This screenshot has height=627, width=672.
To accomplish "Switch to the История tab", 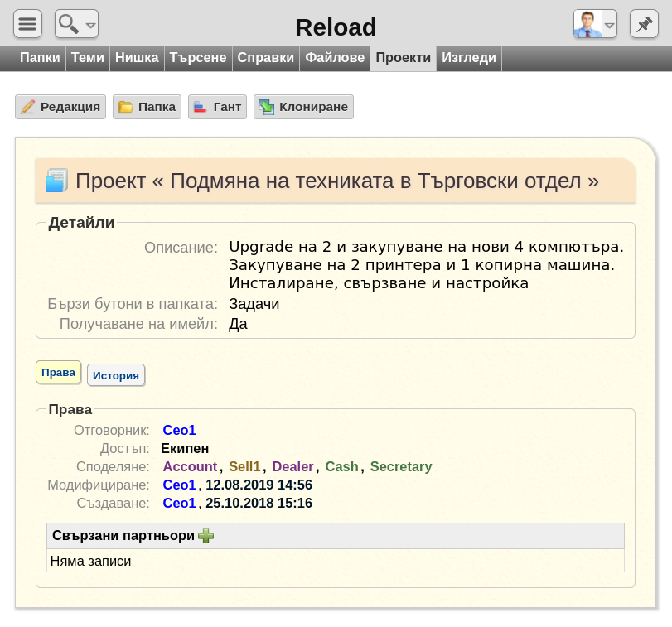I will pyautogui.click(x=115, y=375).
